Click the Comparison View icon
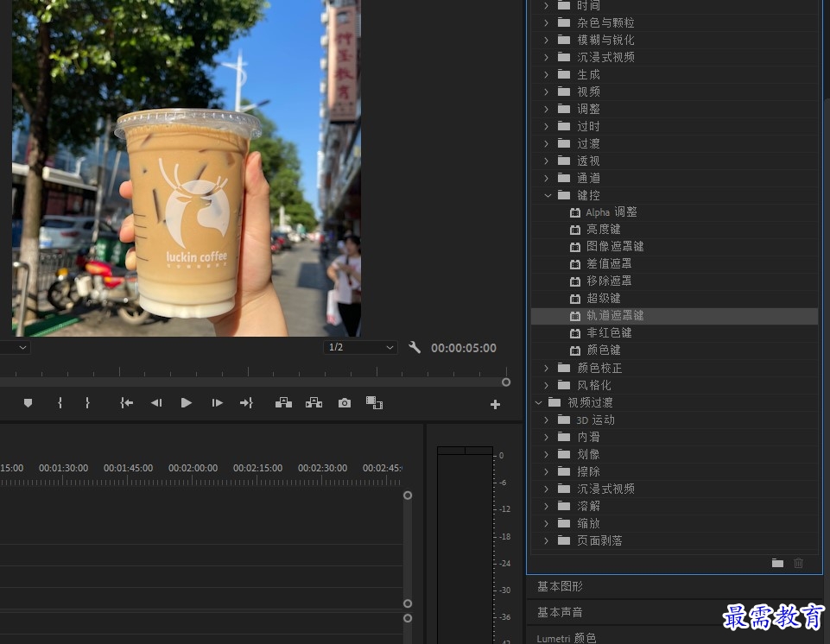830x644 pixels. click(x=374, y=403)
